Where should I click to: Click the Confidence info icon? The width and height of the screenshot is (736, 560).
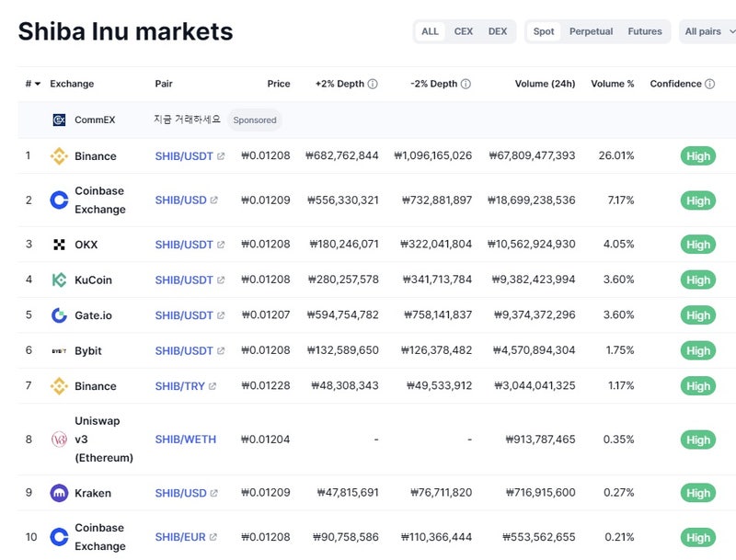click(x=709, y=84)
